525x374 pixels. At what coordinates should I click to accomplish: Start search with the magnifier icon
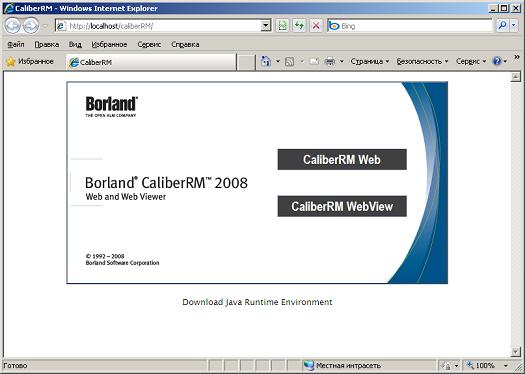click(503, 26)
